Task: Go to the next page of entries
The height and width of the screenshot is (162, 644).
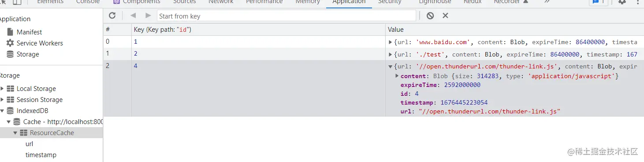Action: coord(148,15)
